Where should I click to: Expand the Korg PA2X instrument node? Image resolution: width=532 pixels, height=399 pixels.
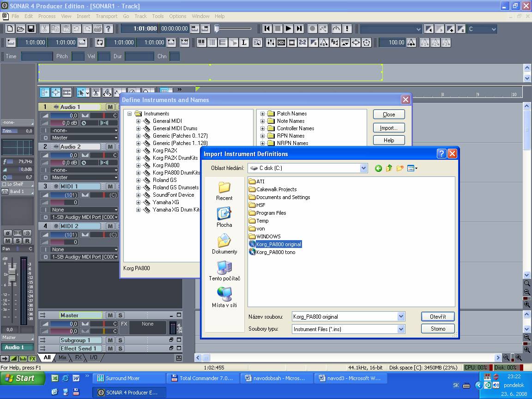pos(138,151)
